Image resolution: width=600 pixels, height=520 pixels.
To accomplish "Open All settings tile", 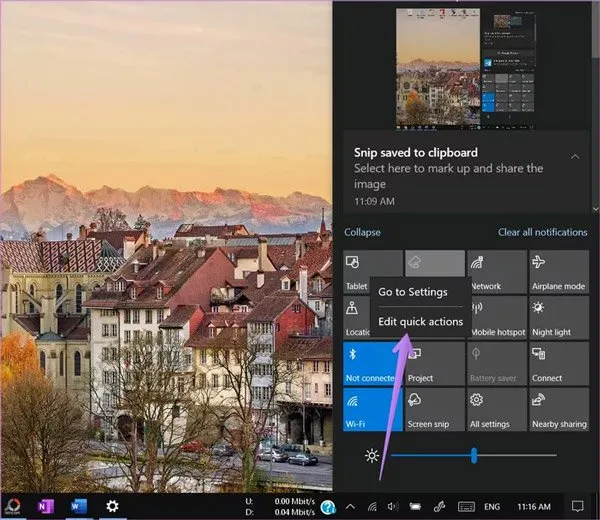I will [496, 409].
